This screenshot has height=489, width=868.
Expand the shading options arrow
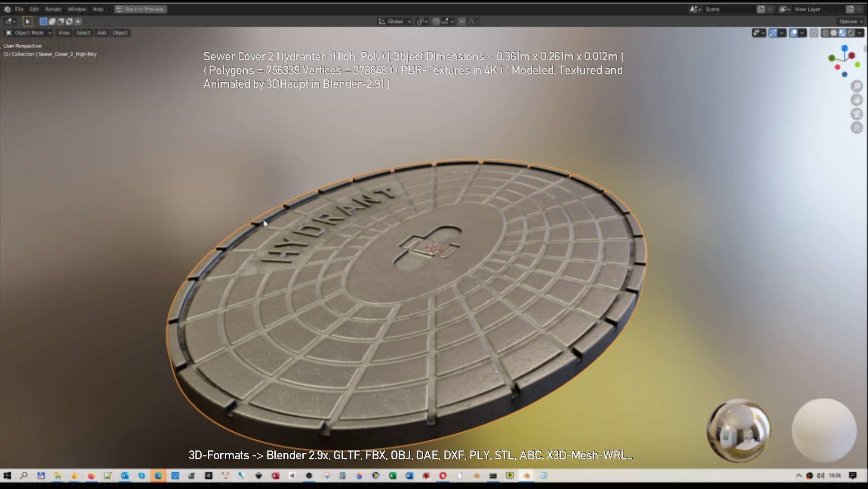[860, 33]
